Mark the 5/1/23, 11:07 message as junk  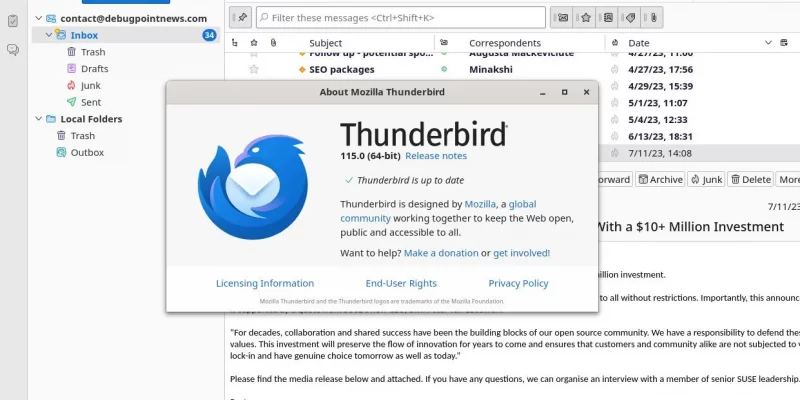[x=614, y=103]
